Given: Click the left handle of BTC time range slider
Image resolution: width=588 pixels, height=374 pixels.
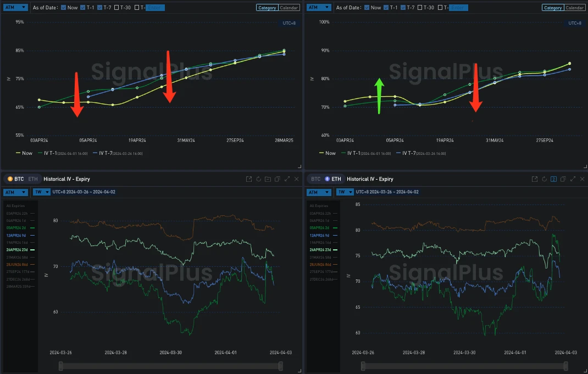Looking at the screenshot, I should [61, 366].
